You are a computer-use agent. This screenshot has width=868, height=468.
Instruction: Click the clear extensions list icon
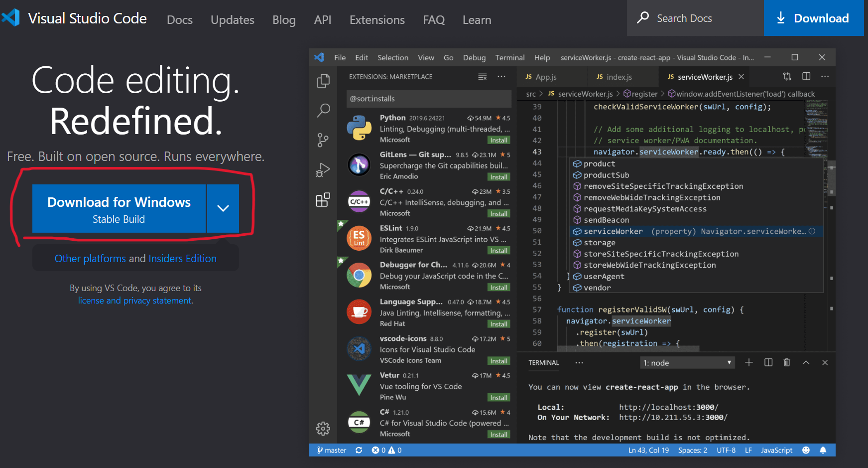[483, 77]
